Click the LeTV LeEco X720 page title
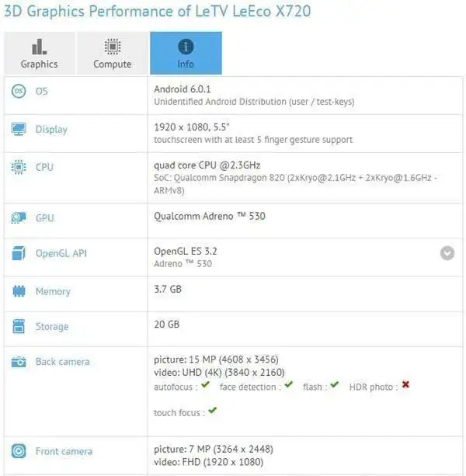This screenshot has height=476, width=466. pos(157,12)
